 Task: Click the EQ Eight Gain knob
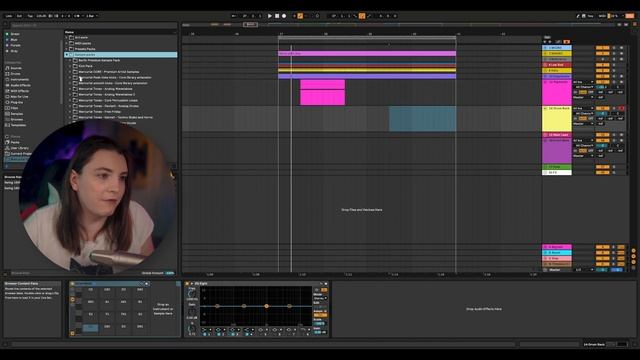pyautogui.click(x=192, y=311)
